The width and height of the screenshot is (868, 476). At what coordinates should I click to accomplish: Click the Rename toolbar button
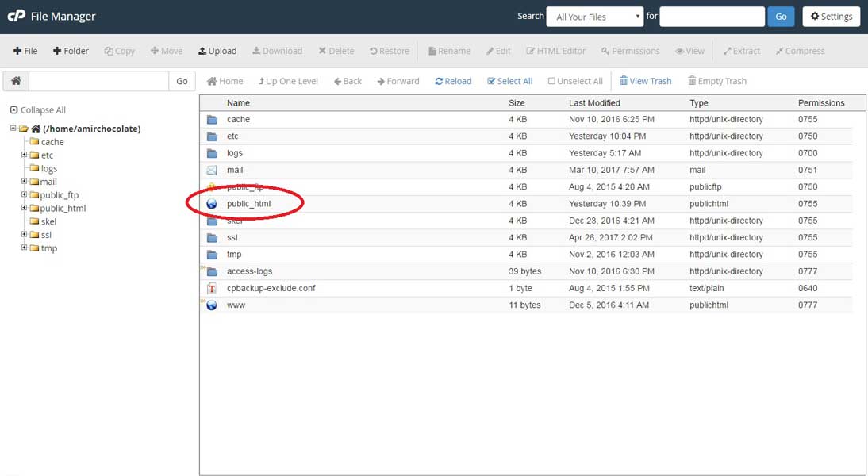[x=450, y=51]
